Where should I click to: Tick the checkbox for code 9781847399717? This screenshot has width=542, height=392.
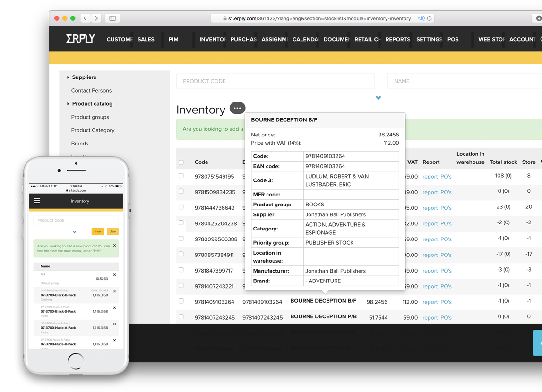(181, 270)
